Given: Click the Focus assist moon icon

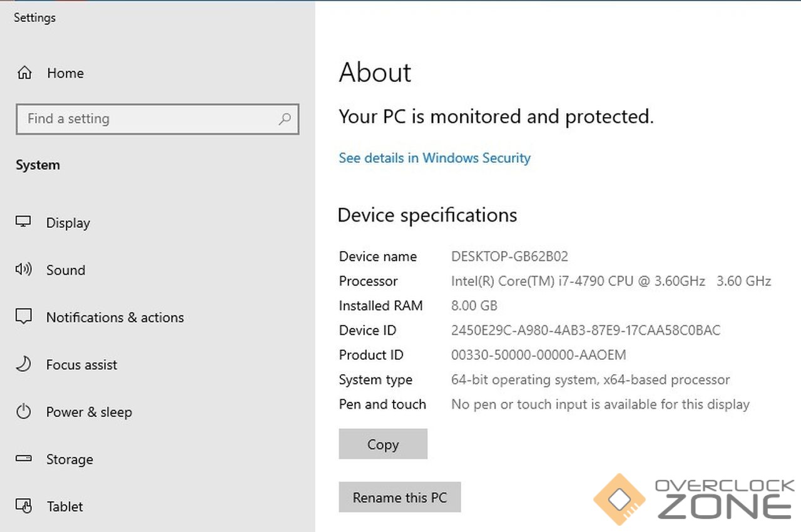Looking at the screenshot, I should [24, 364].
